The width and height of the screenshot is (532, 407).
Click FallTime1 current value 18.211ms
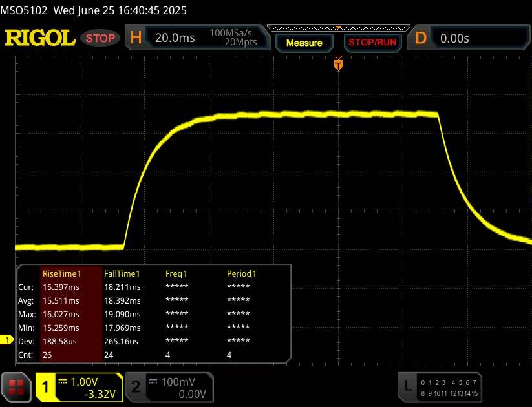click(x=122, y=287)
